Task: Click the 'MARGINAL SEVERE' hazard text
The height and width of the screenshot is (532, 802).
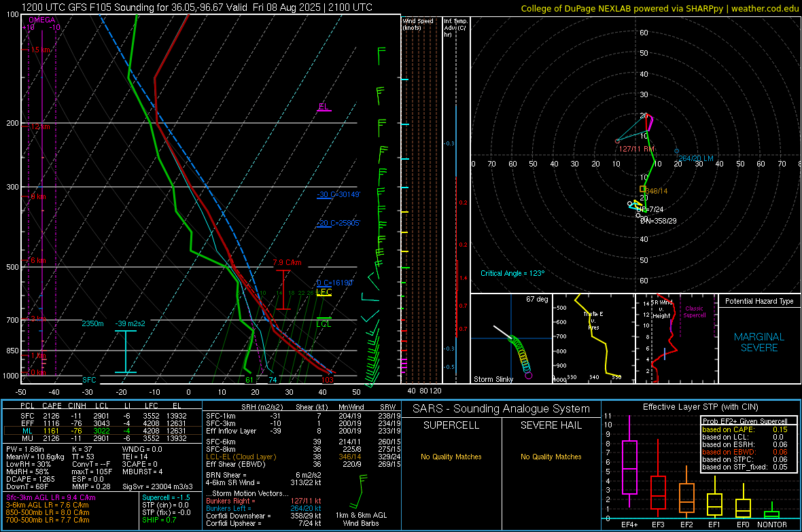Action: click(759, 342)
